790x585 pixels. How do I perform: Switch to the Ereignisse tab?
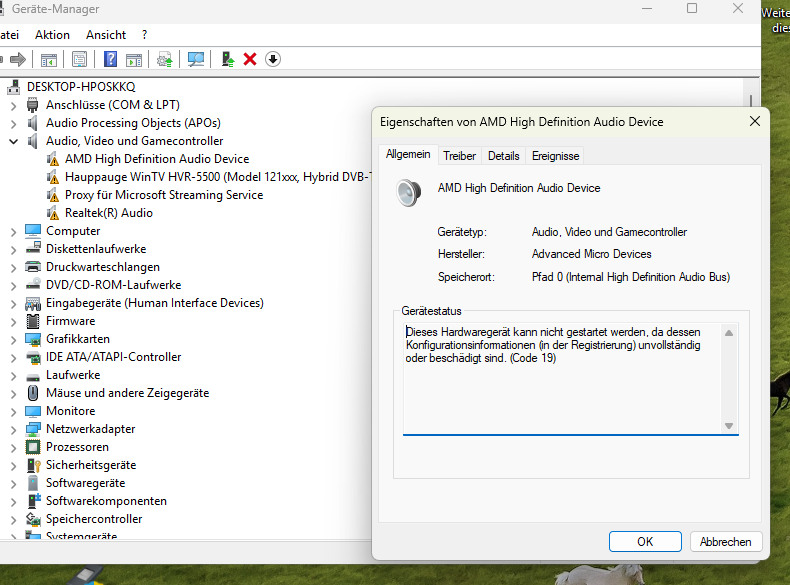555,156
